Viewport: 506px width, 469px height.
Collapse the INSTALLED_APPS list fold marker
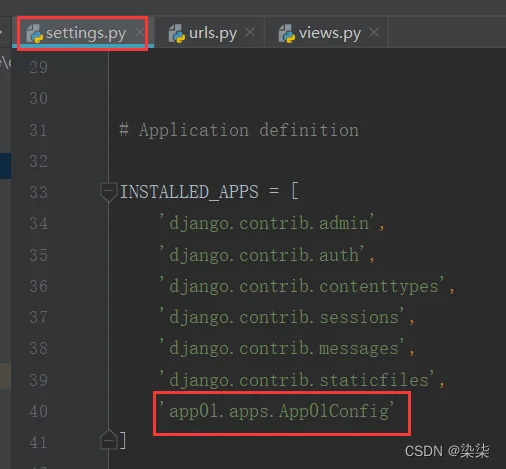point(108,192)
